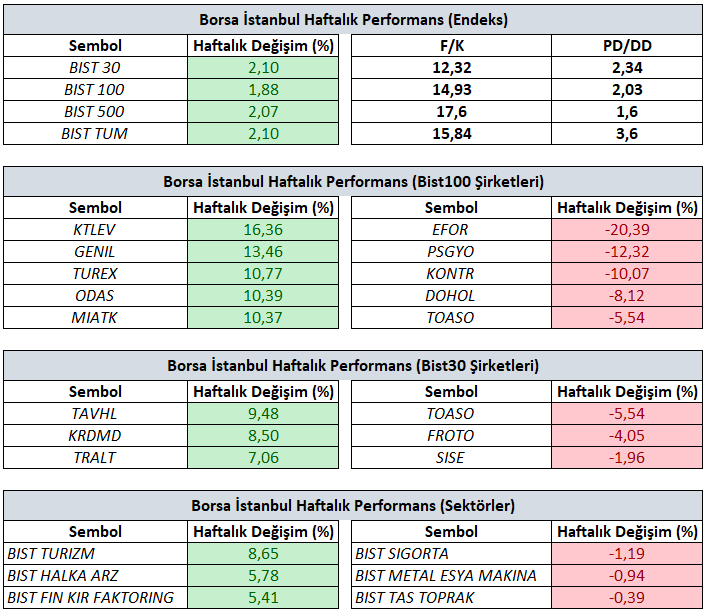Click the Bist100 Şirketleri table title

pyautogui.click(x=353, y=181)
